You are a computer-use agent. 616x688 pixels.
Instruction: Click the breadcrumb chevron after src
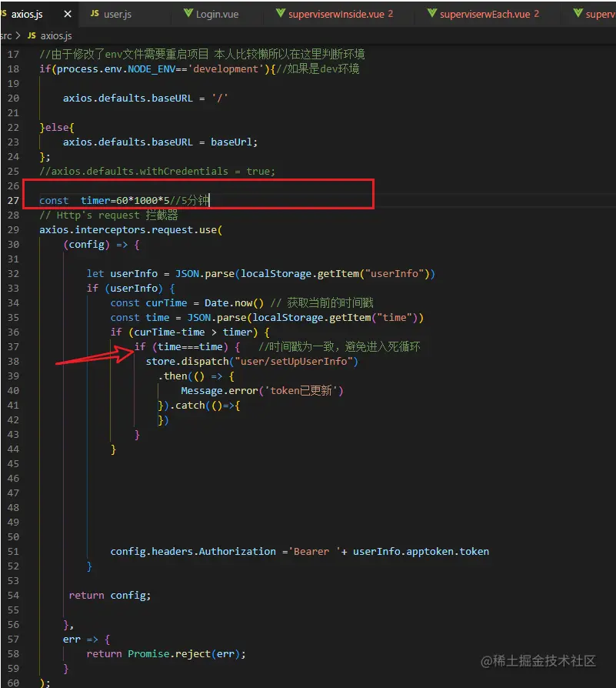pyautogui.click(x=18, y=35)
